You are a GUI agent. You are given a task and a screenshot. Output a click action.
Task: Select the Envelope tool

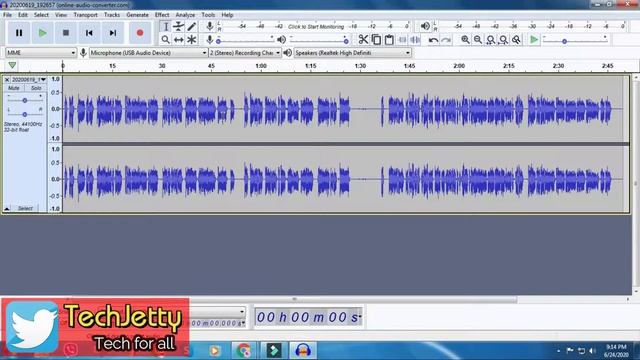178,27
